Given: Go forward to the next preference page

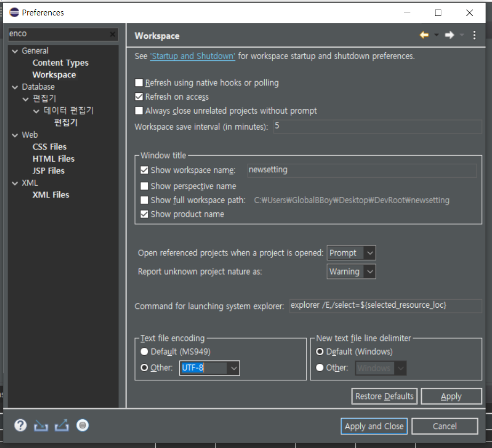Looking at the screenshot, I should click(449, 35).
